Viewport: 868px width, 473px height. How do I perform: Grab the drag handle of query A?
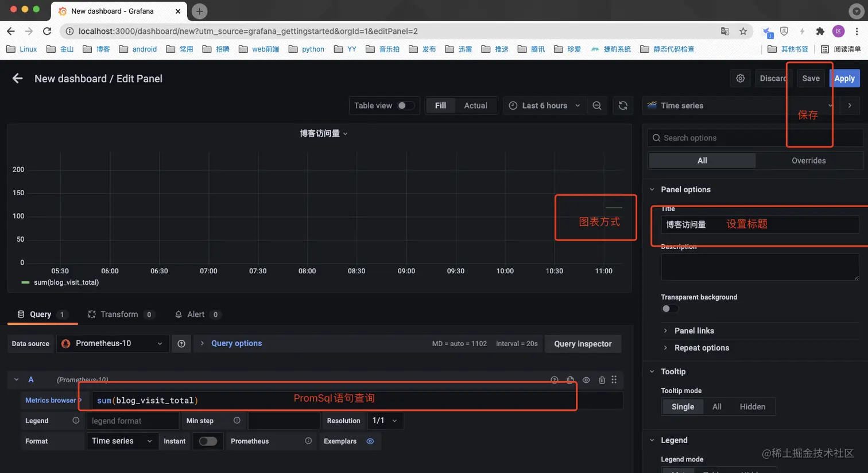tap(614, 380)
